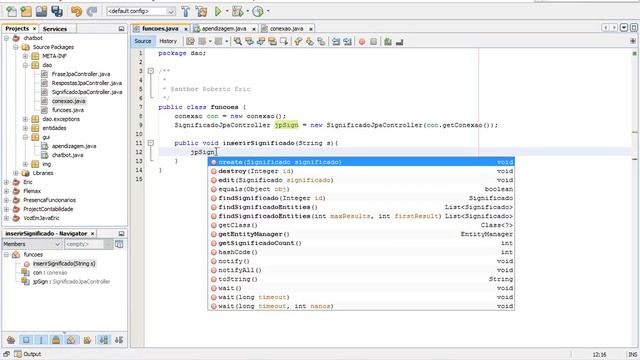Image resolution: width=640 pixels, height=360 pixels.
Task: Expand the entidades package
Action: pos(25,128)
